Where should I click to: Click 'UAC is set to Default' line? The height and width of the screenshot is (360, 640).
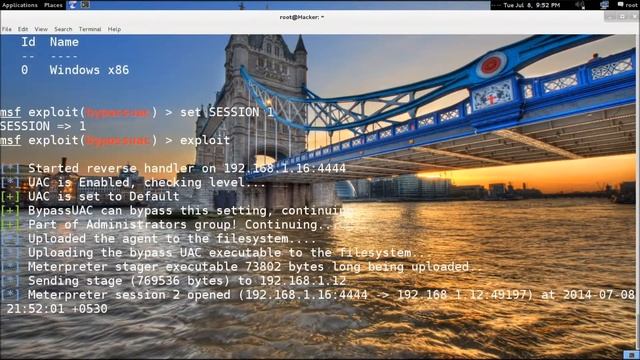(x=104, y=196)
